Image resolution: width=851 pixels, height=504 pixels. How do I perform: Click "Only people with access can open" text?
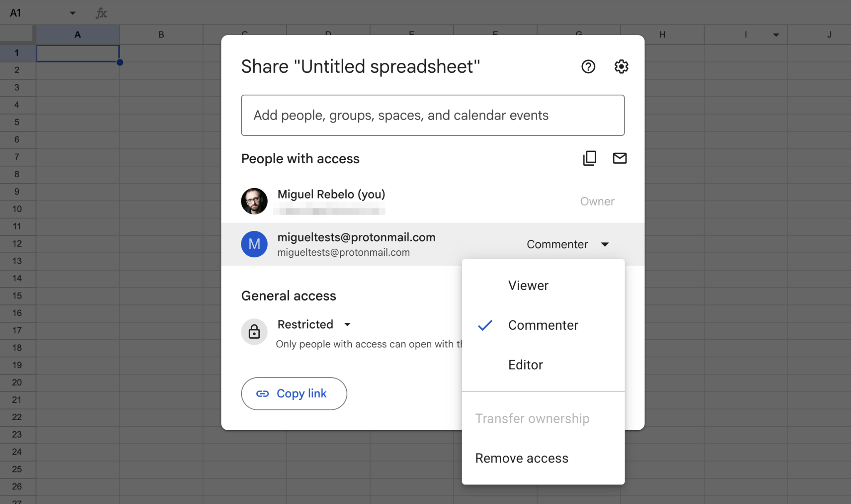[x=369, y=344]
